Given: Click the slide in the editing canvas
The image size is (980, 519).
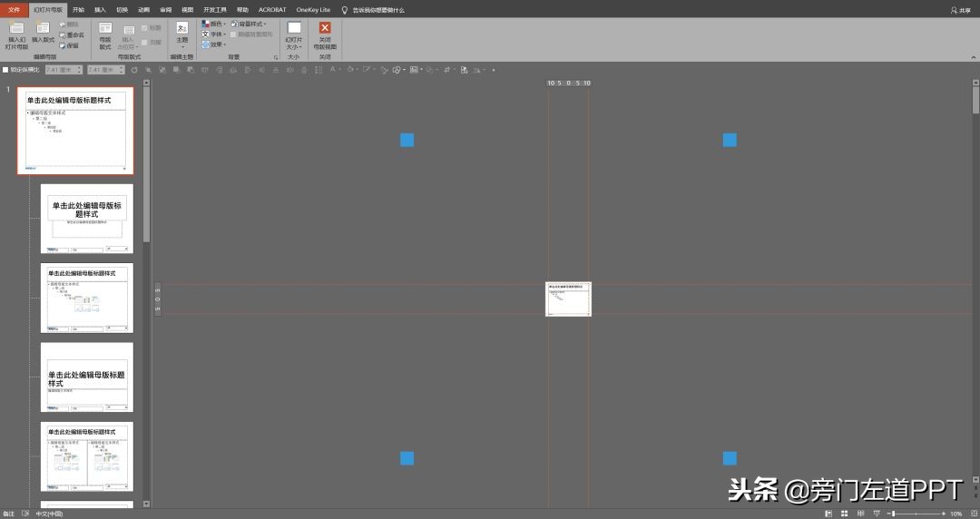Looking at the screenshot, I should point(568,299).
